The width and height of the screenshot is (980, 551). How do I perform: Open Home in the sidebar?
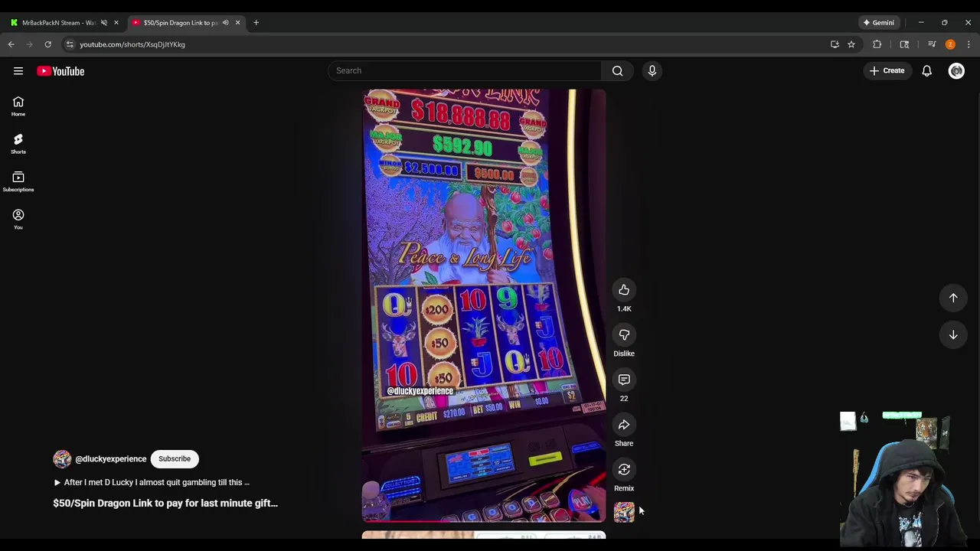(18, 106)
